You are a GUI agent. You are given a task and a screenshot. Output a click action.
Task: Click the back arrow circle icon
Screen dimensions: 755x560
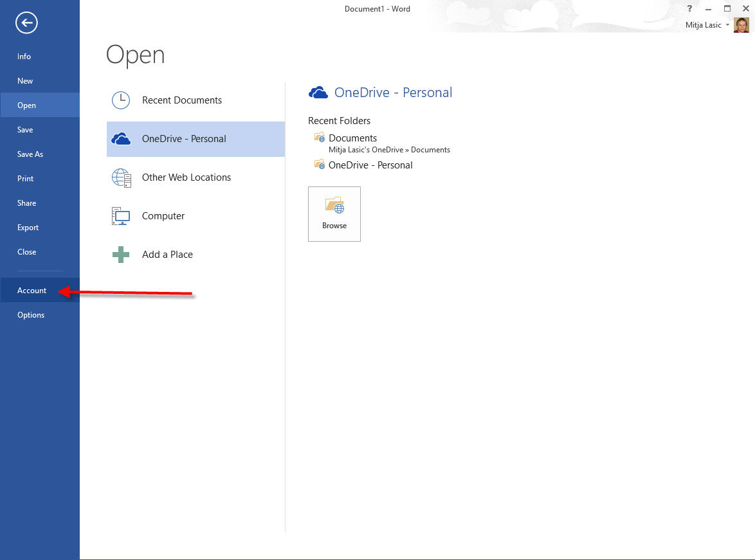tap(27, 24)
